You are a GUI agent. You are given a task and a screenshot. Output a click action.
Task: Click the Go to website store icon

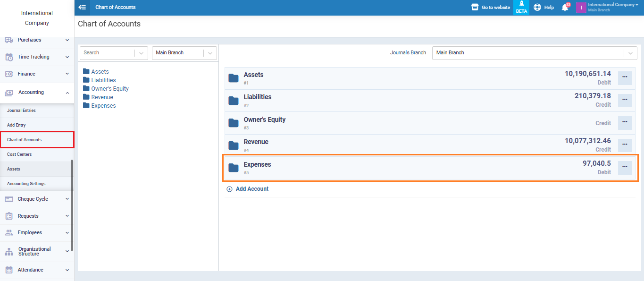[475, 8]
